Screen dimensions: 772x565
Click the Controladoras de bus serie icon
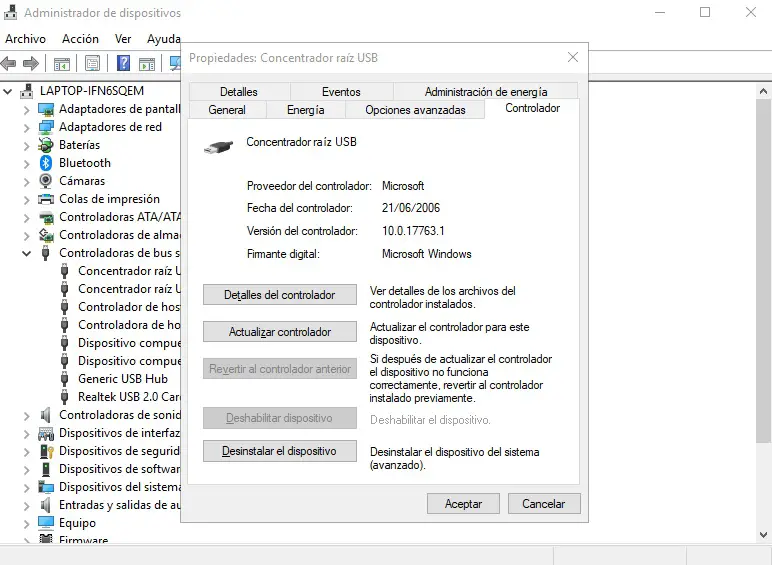(x=45, y=253)
